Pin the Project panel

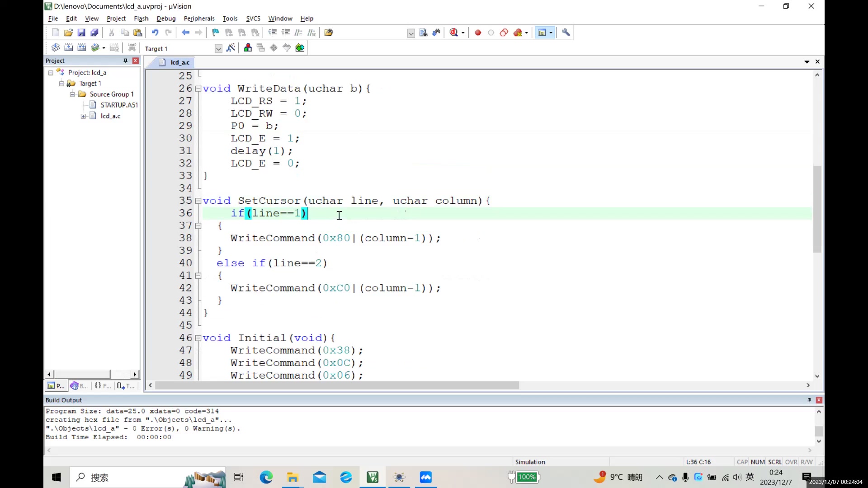click(x=126, y=61)
